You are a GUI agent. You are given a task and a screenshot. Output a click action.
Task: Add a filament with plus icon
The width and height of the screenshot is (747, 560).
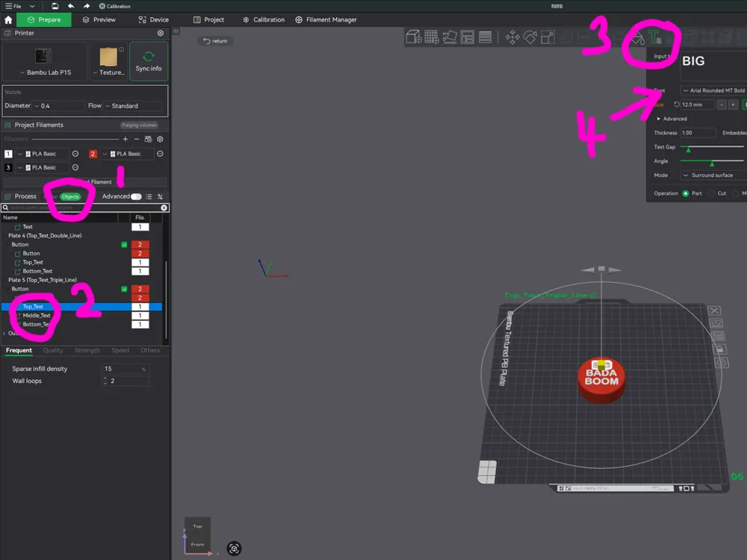click(125, 139)
